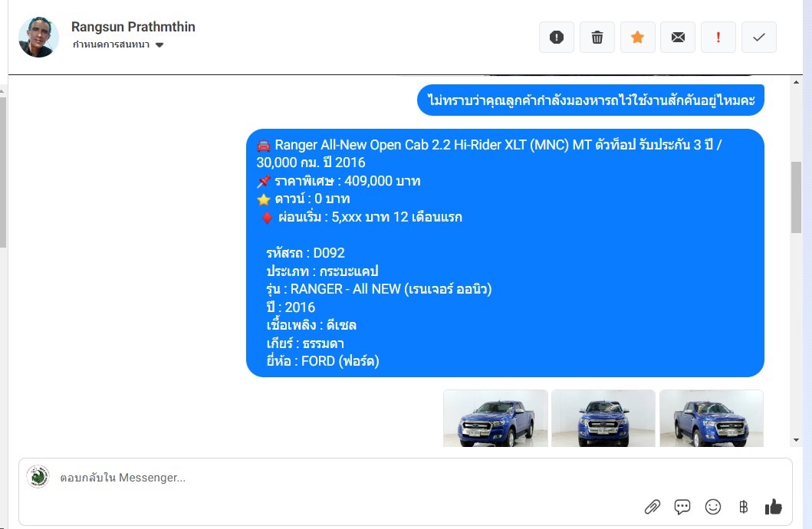Open the second blue Ranger front-view thumbnail
The image size is (812, 529).
coord(603,419)
